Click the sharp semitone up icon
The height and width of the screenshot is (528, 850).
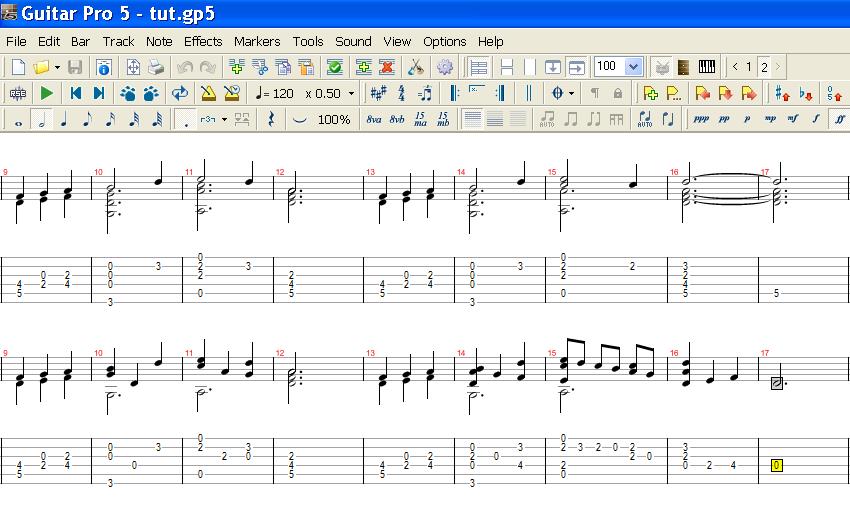(x=782, y=93)
